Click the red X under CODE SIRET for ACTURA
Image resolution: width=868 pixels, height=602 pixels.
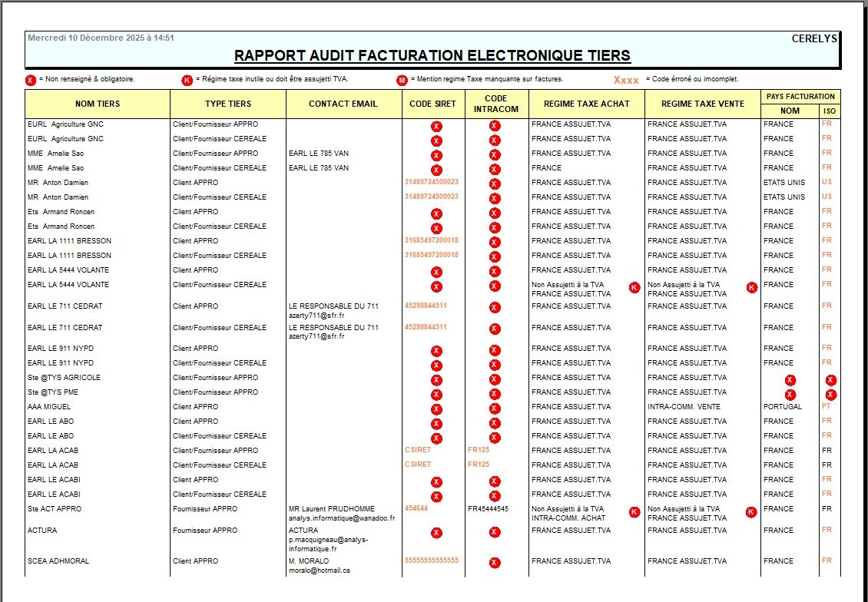click(x=436, y=531)
